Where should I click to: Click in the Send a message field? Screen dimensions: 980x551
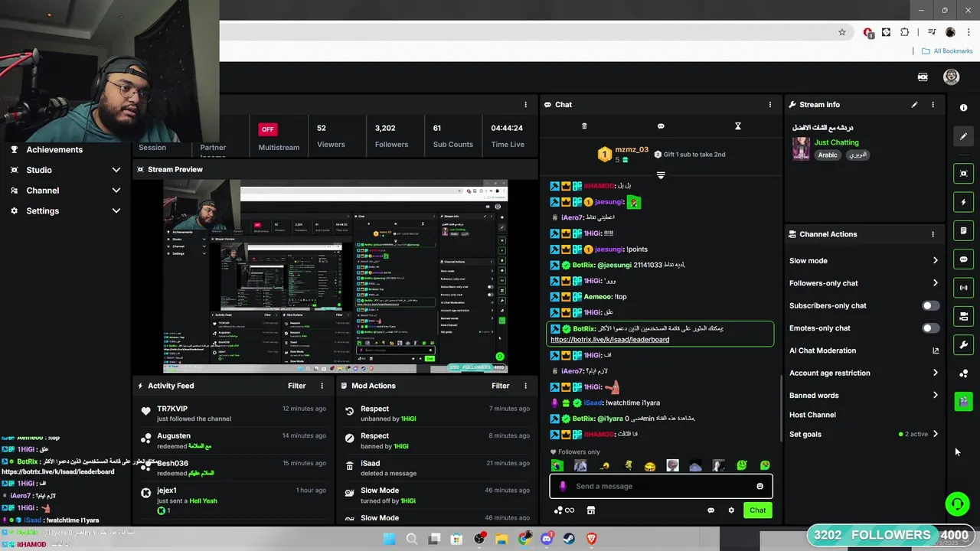coord(661,487)
